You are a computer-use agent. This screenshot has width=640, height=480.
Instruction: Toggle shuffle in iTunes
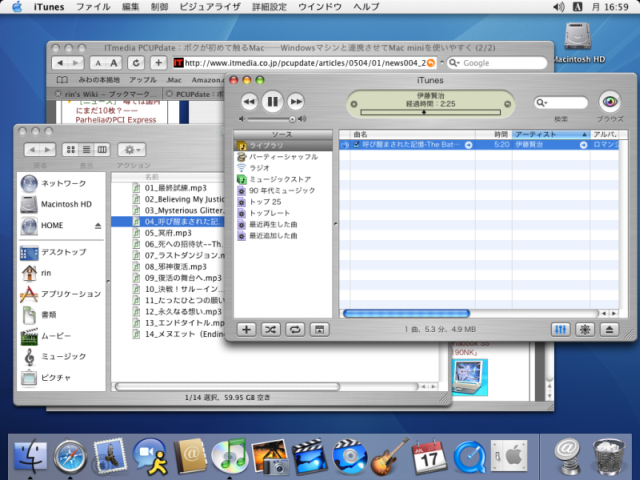(270, 330)
